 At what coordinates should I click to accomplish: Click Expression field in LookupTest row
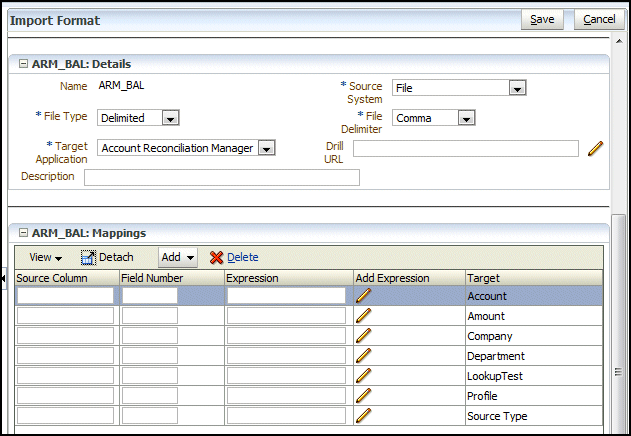pos(286,376)
